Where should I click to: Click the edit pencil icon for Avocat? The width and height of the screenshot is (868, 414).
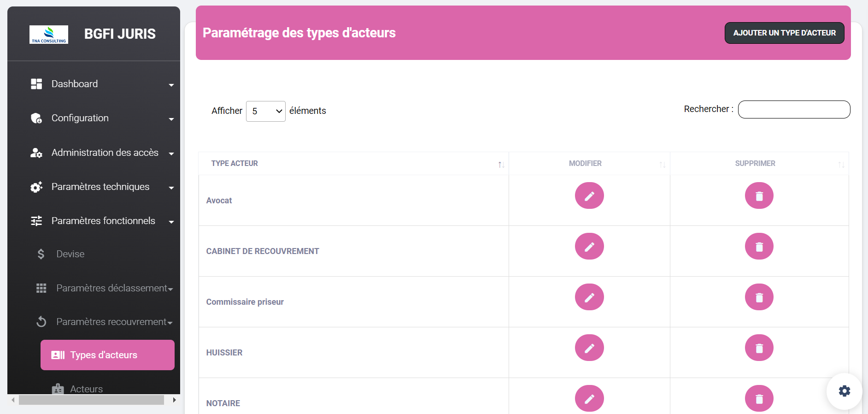pos(589,196)
